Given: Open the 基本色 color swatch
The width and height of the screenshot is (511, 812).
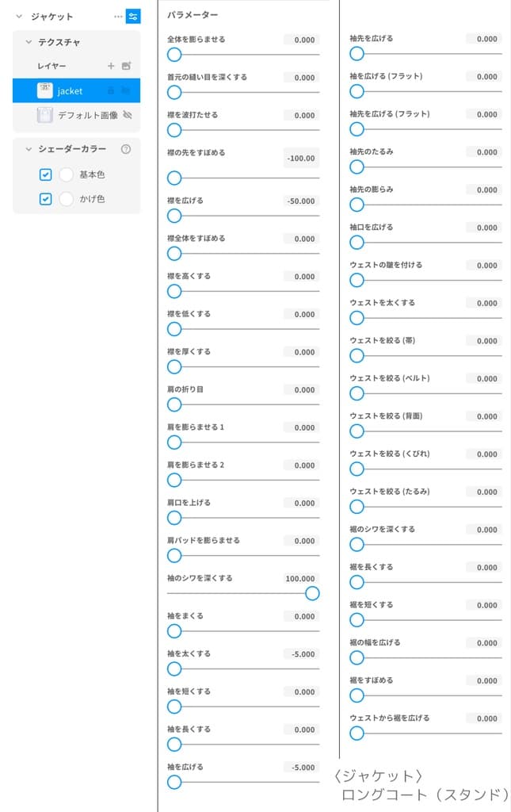Looking at the screenshot, I should point(67,174).
